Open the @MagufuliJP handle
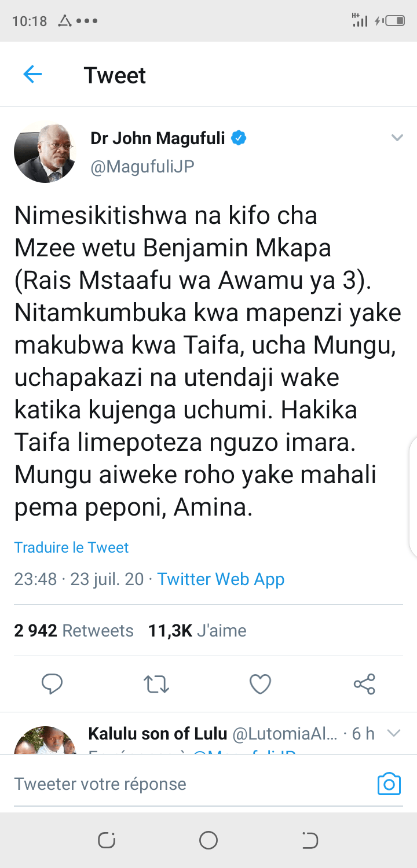Viewport: 417px width, 868px height. click(142, 167)
